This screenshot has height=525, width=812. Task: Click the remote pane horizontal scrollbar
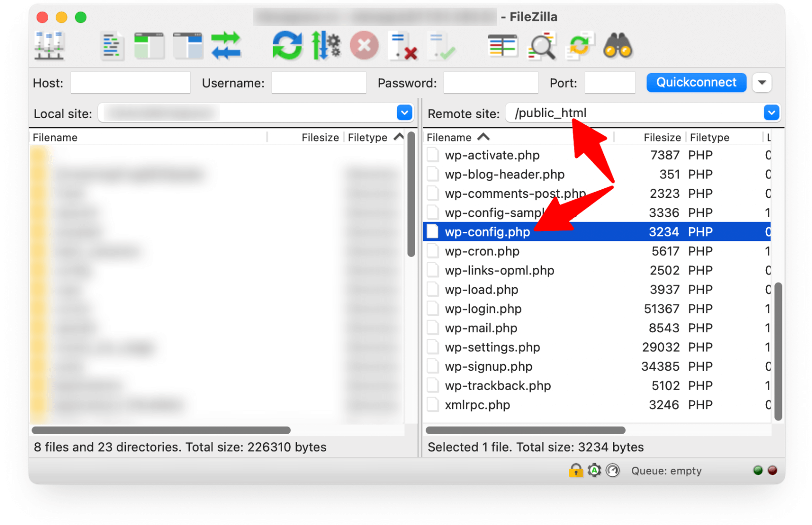(525, 431)
